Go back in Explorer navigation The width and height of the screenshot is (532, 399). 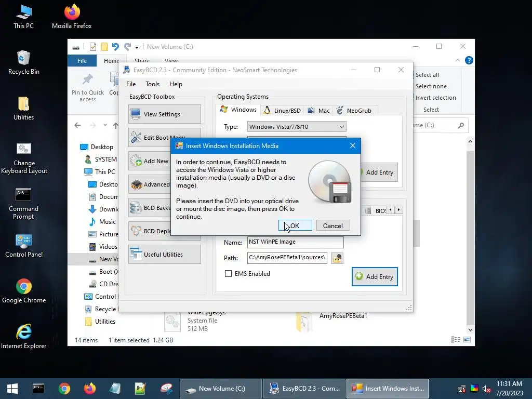(x=78, y=125)
